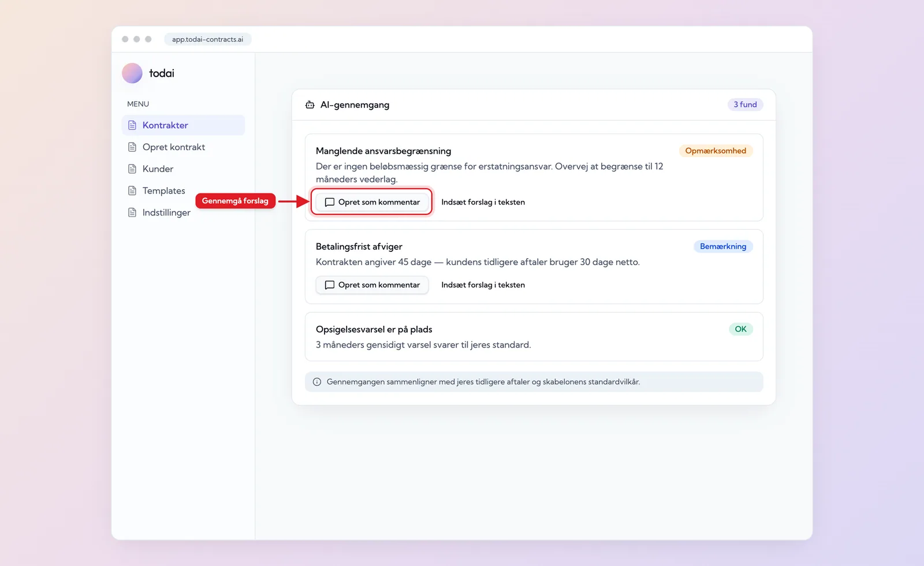Click the MENU sidebar label

tap(138, 104)
